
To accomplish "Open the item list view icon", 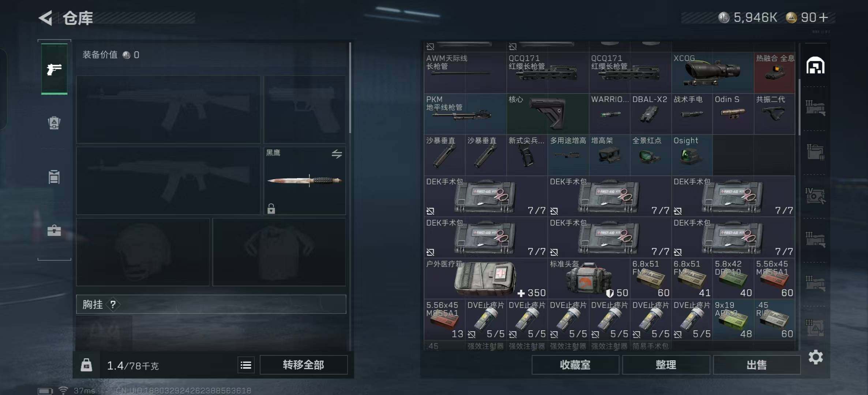I will pyautogui.click(x=246, y=365).
